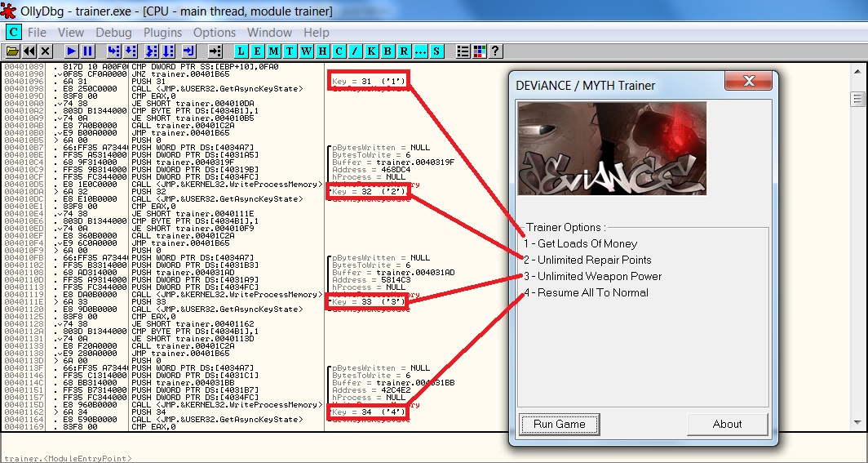
Task: Select the 'JE SHORT trainer.0040111E' row
Action: click(x=164, y=214)
